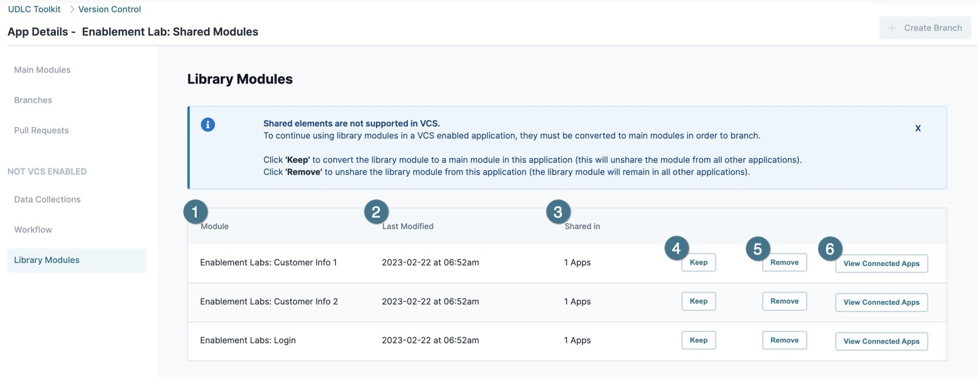Select 'Enablement Labs: Login' row text

pyautogui.click(x=248, y=340)
